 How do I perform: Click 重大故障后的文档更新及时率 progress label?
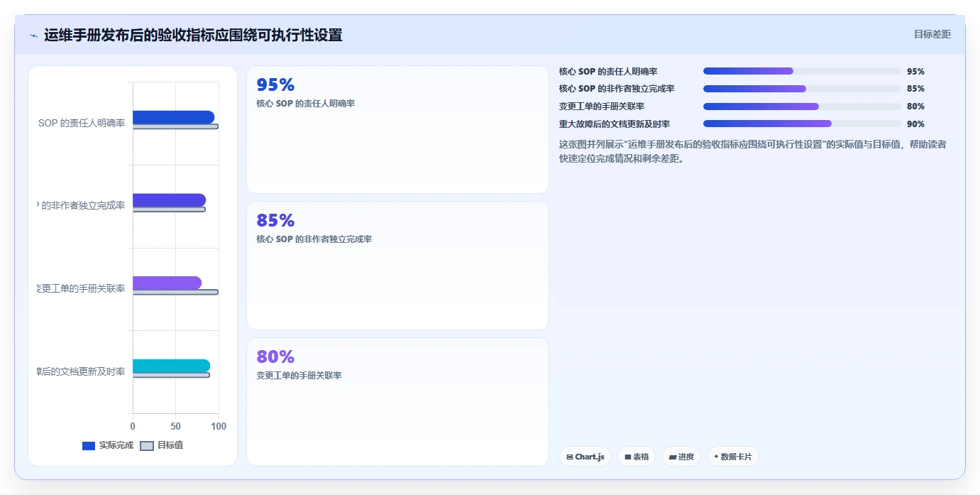(615, 124)
